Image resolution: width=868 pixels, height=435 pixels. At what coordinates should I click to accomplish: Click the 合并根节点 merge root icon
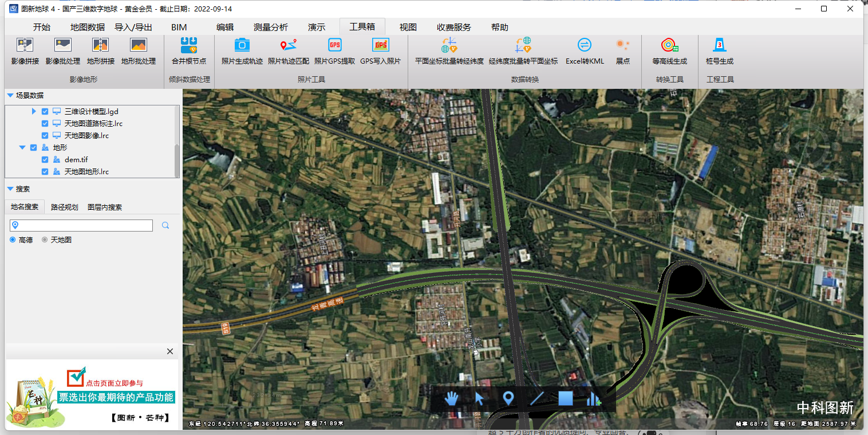(188, 50)
